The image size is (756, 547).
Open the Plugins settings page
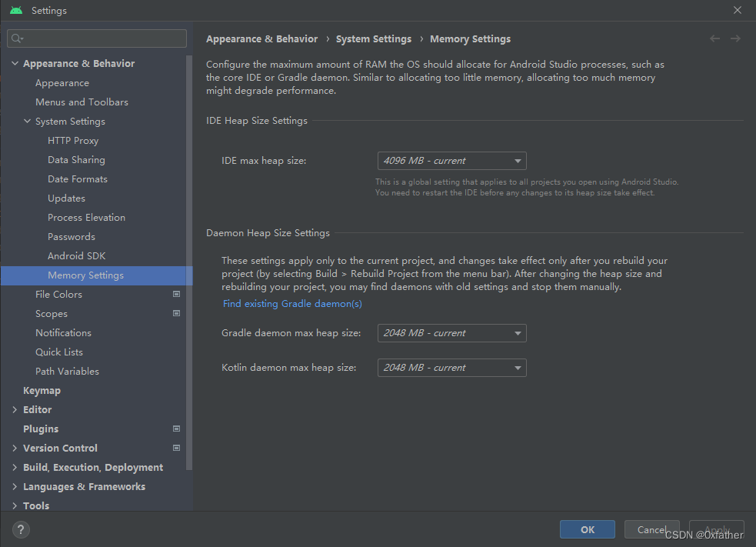[x=41, y=429]
